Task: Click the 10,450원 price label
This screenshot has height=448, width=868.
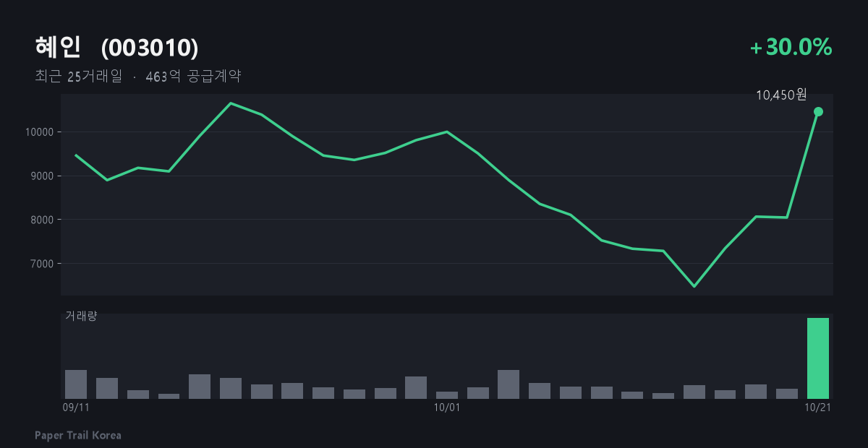Action: pyautogui.click(x=781, y=95)
